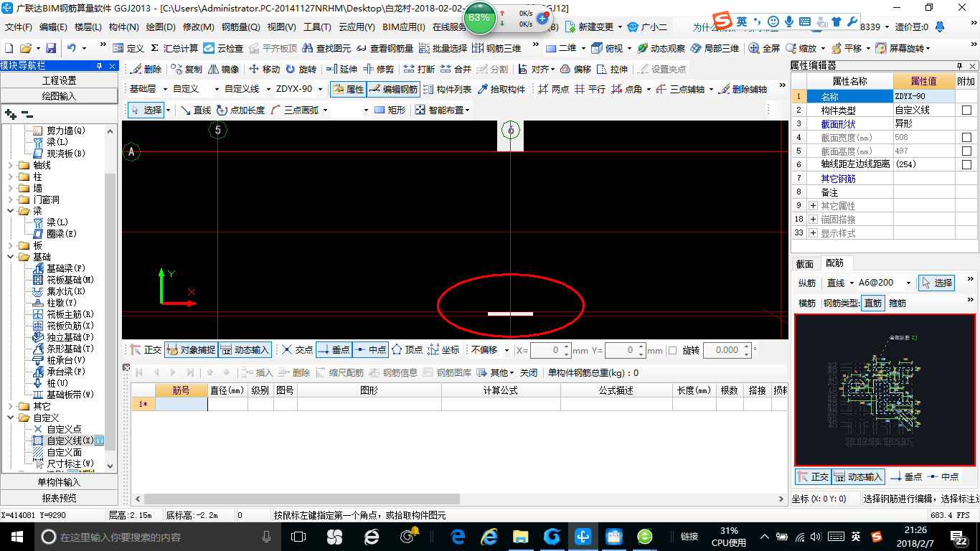Image resolution: width=980 pixels, height=551 pixels.
Task: Click 删除 delete tool
Action: click(145, 70)
